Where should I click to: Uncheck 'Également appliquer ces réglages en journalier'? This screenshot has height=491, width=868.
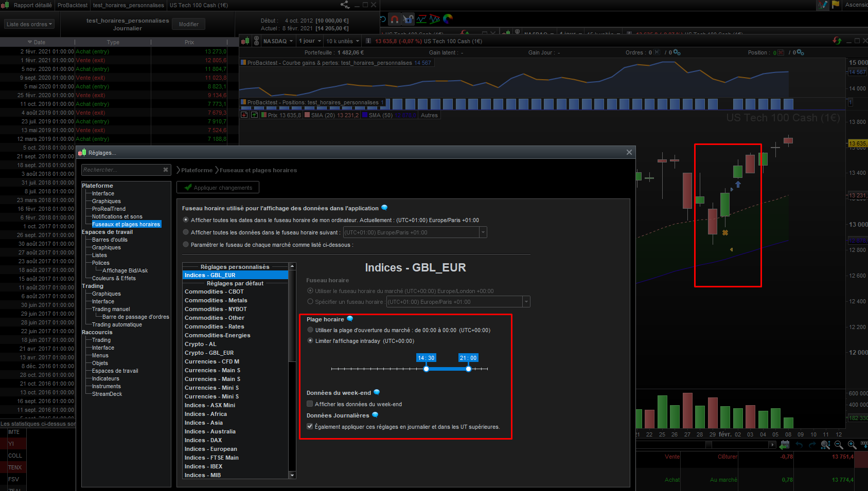tap(310, 426)
